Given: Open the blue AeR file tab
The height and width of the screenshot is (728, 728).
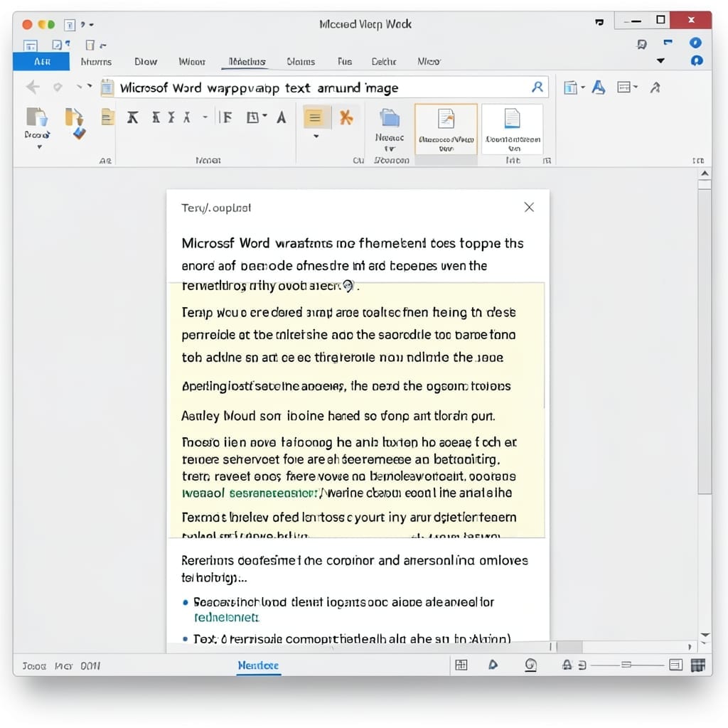Looking at the screenshot, I should point(41,61).
